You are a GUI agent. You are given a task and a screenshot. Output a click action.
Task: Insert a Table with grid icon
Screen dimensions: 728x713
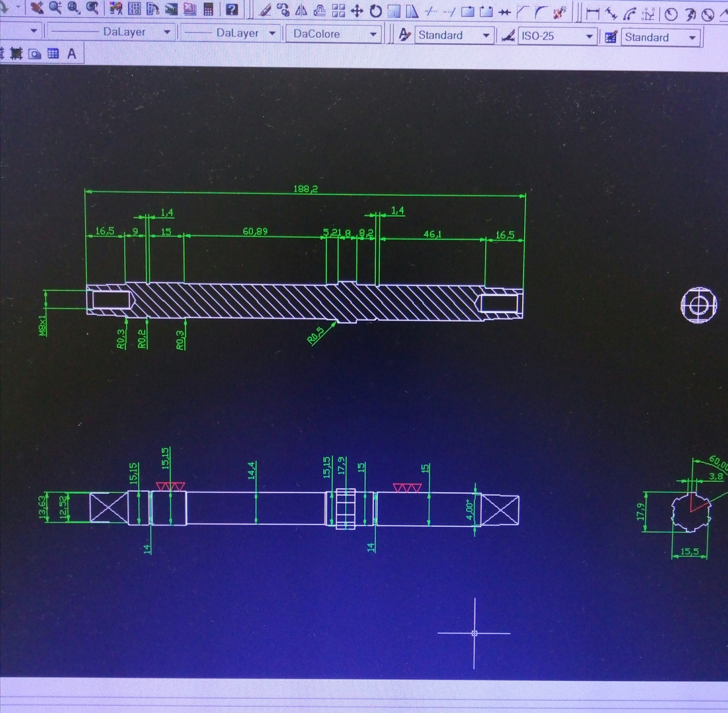coord(53,54)
